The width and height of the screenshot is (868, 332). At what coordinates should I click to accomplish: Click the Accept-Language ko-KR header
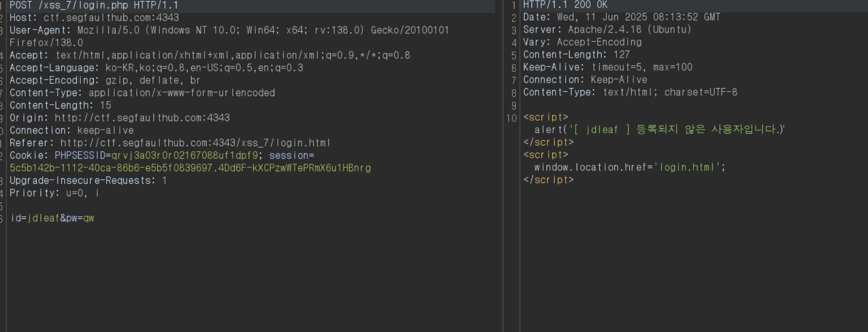pyautogui.click(x=156, y=68)
